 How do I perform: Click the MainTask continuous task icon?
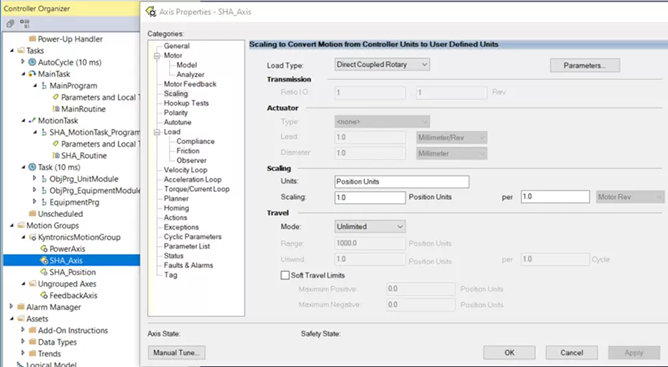click(32, 74)
